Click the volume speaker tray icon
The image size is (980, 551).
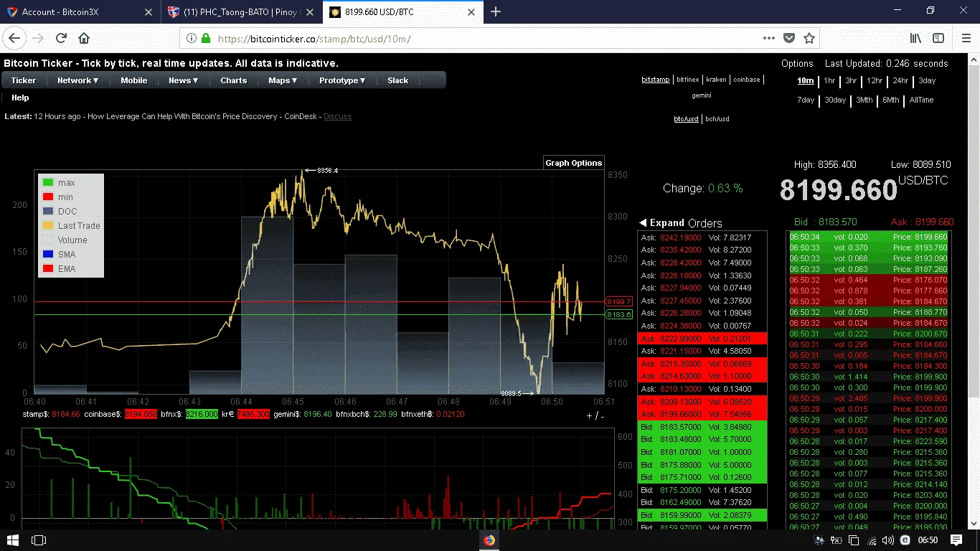point(888,540)
